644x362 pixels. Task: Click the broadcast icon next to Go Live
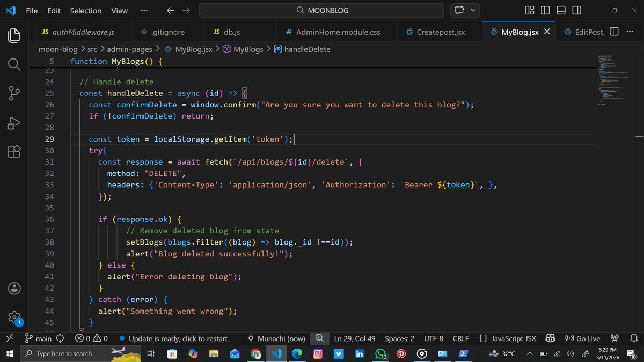coord(615,338)
